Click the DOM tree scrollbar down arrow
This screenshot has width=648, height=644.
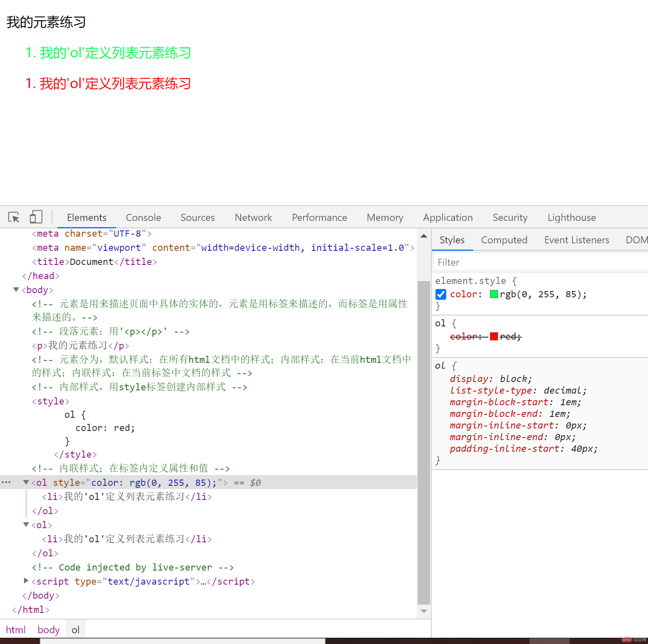click(x=424, y=611)
